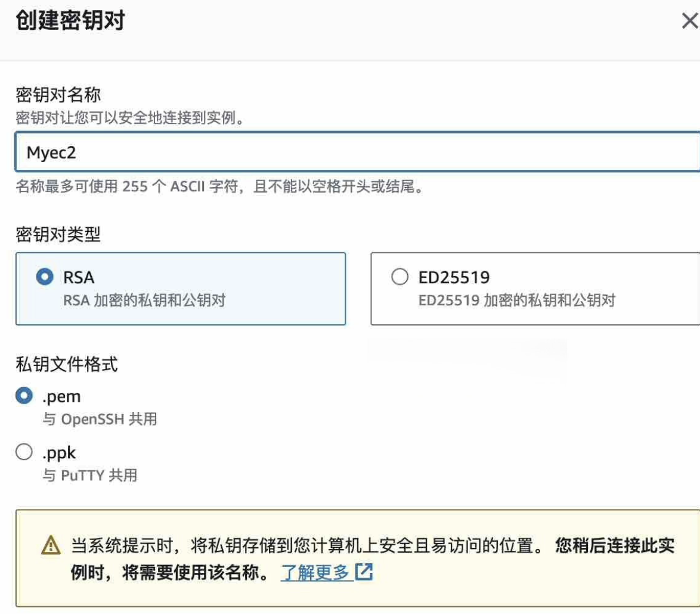The width and height of the screenshot is (700, 614).
Task: Click the RSA key type card
Action: click(181, 289)
